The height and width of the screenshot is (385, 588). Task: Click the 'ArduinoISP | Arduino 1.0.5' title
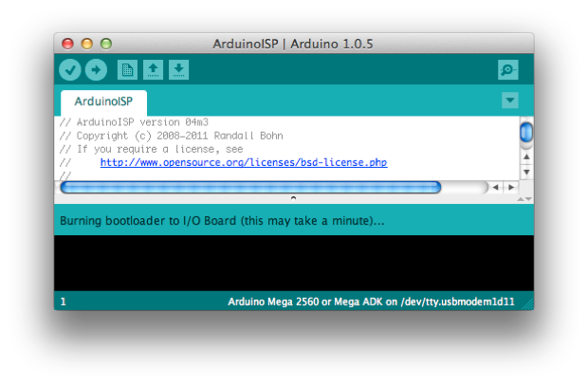coord(293,44)
